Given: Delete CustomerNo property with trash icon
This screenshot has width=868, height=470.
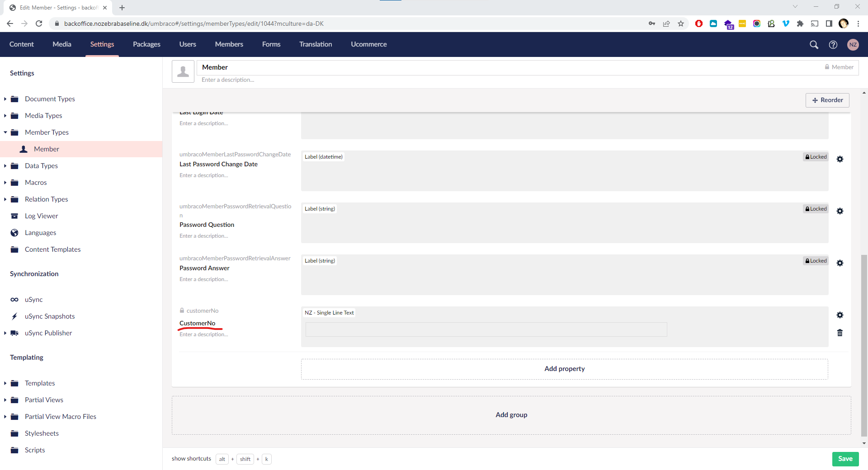Looking at the screenshot, I should coord(840,333).
